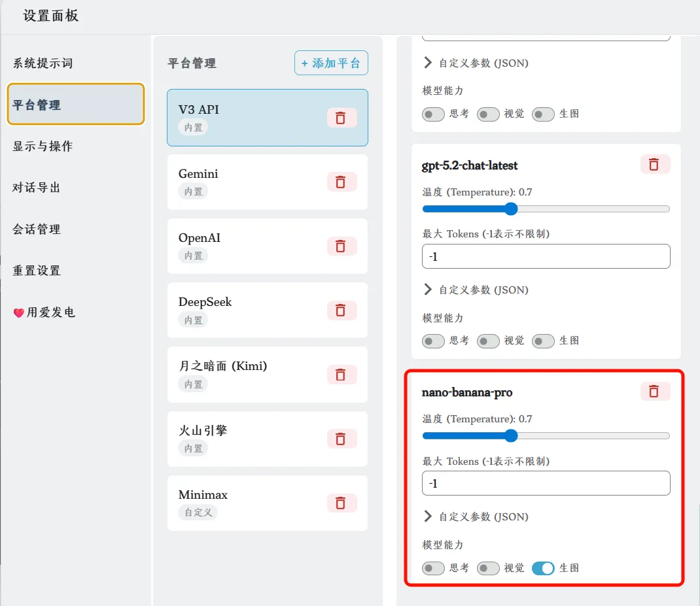Select the 火山引擎 platform card

pyautogui.click(x=268, y=439)
